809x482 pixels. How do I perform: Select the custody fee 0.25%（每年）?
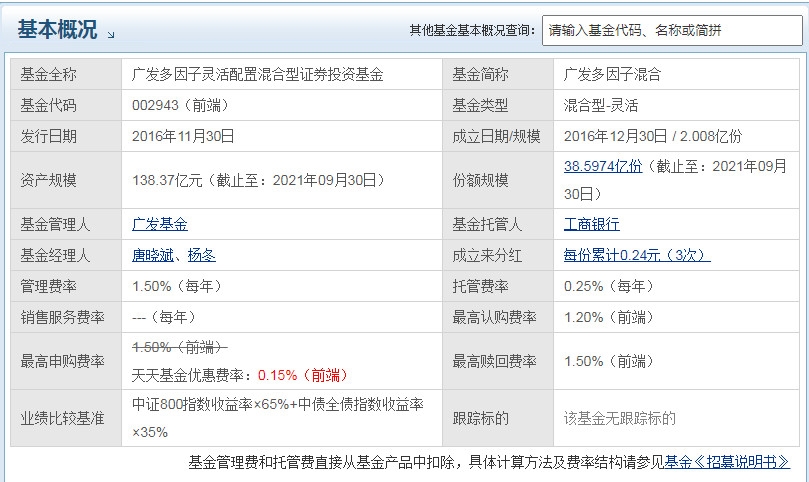(x=610, y=286)
